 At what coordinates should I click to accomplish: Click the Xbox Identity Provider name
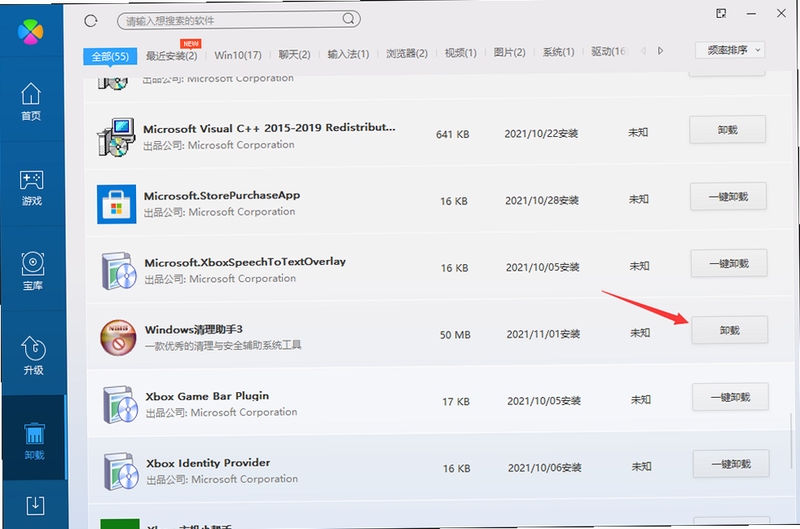click(x=208, y=463)
